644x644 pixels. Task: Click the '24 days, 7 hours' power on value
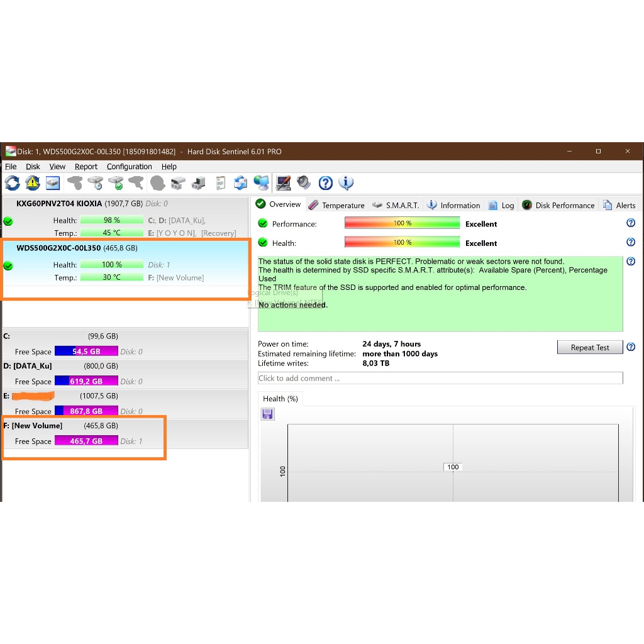[391, 344]
